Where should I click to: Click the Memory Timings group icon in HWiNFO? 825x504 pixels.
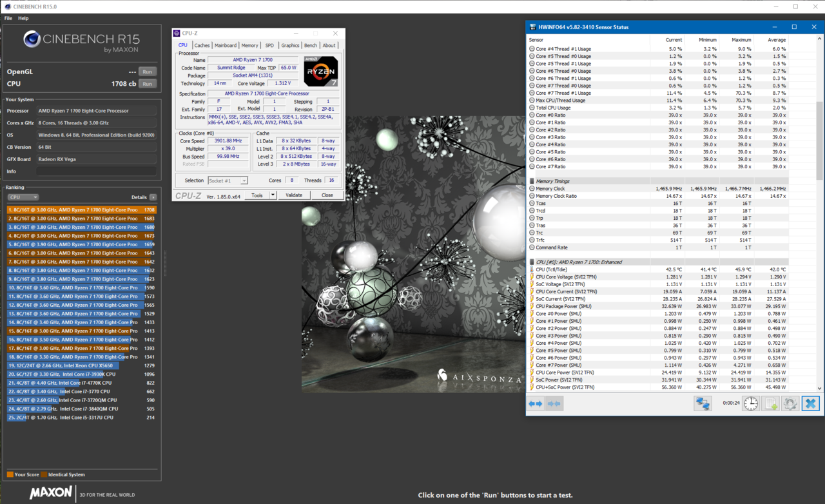(532, 181)
